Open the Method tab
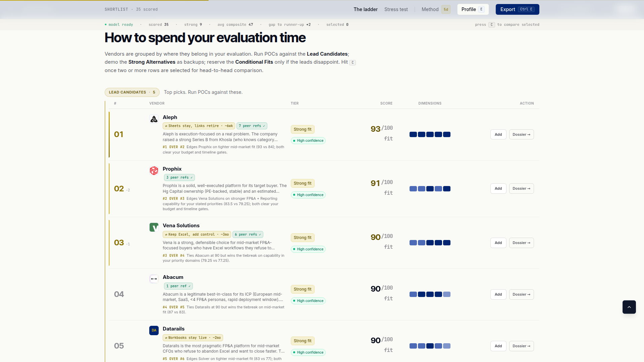Viewport: 644px width, 362px height. pos(436,9)
